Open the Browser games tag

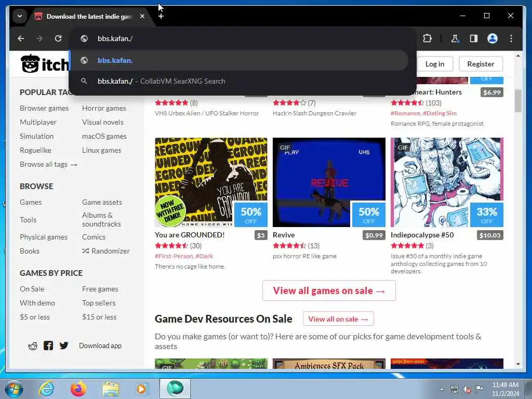point(44,108)
